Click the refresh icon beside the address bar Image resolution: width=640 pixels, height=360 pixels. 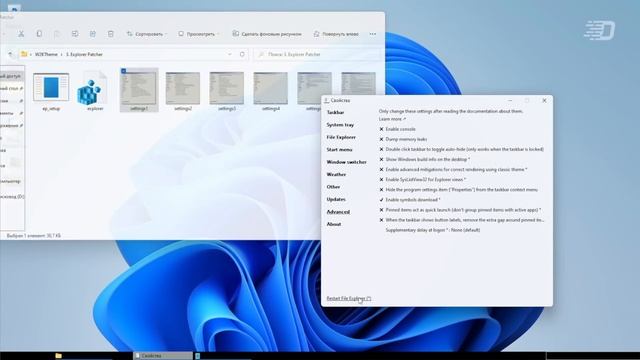click(242, 54)
